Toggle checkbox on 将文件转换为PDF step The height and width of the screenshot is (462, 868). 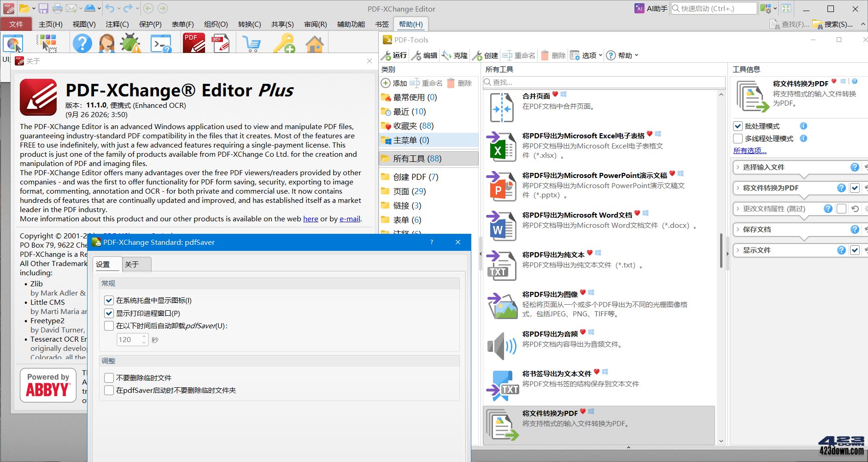855,188
